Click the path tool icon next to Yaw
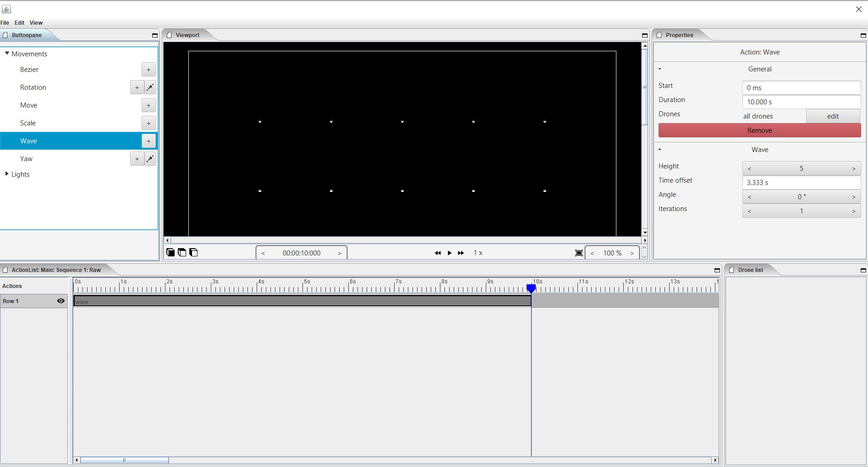 click(150, 158)
